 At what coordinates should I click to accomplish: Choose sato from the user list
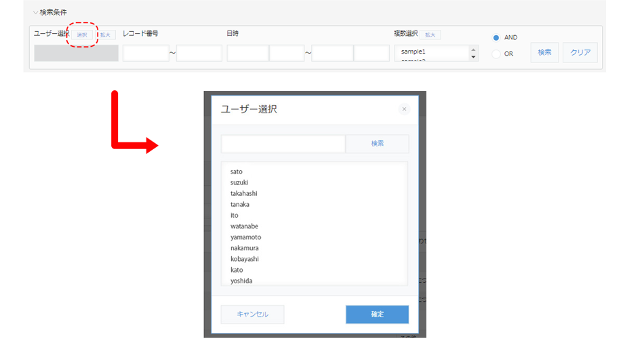tap(237, 172)
